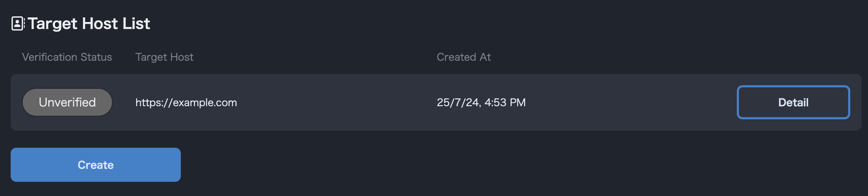Click the example.com URL text

tap(186, 103)
